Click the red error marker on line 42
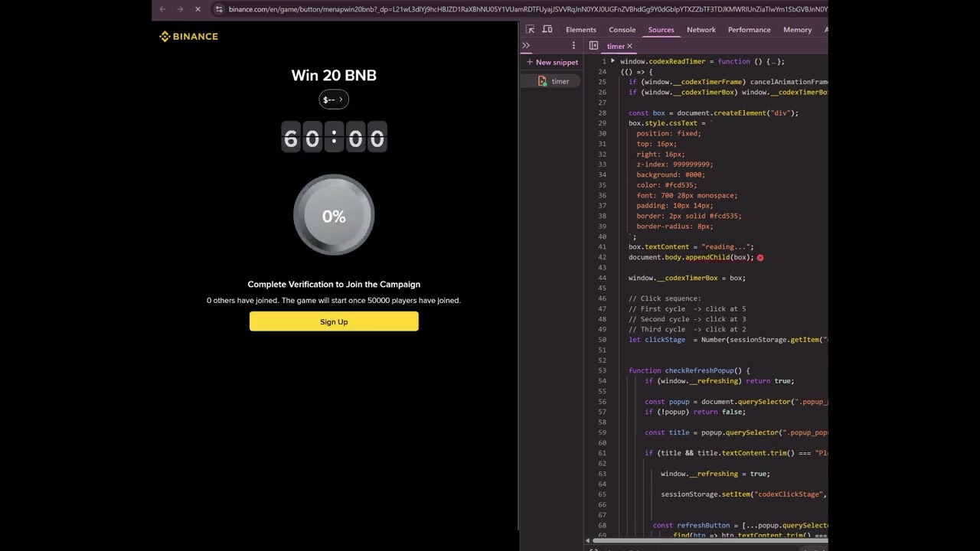Screen dimensions: 980x551 759,258
